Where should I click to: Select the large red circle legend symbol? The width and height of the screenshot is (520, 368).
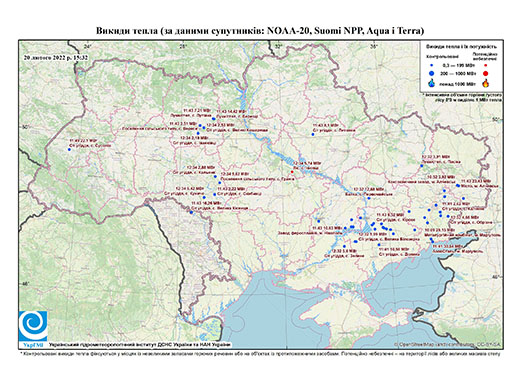(x=485, y=74)
